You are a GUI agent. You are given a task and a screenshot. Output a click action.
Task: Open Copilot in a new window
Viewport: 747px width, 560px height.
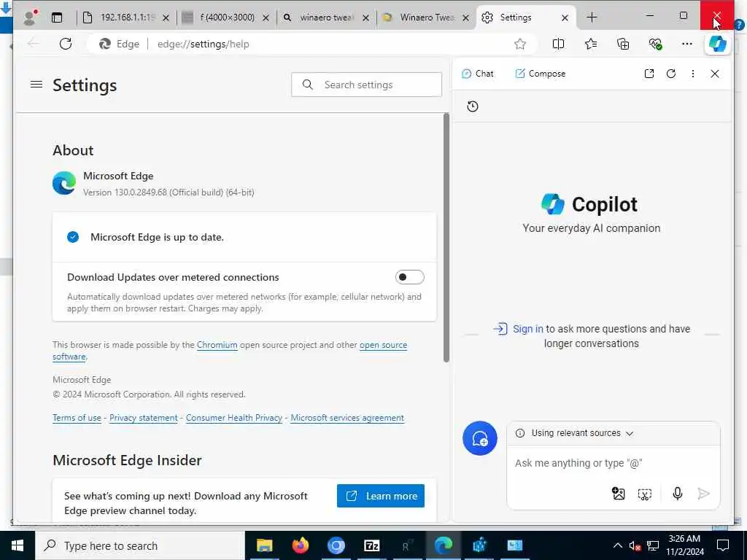[x=649, y=74]
